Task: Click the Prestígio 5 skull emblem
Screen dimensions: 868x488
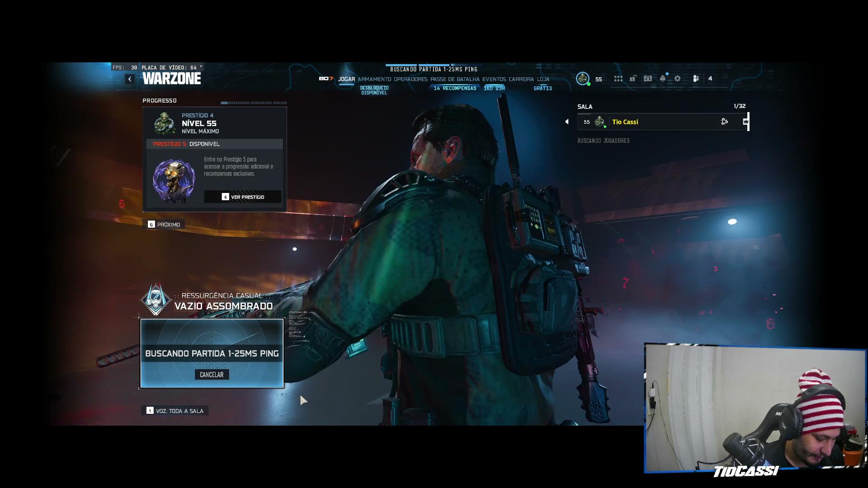Action: (x=174, y=181)
